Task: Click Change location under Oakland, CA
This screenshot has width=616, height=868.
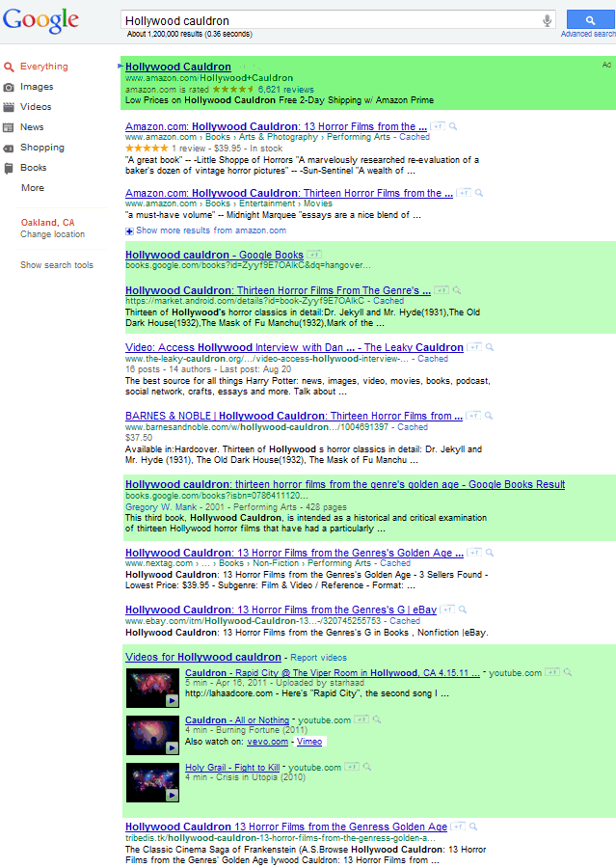Action: coord(53,234)
